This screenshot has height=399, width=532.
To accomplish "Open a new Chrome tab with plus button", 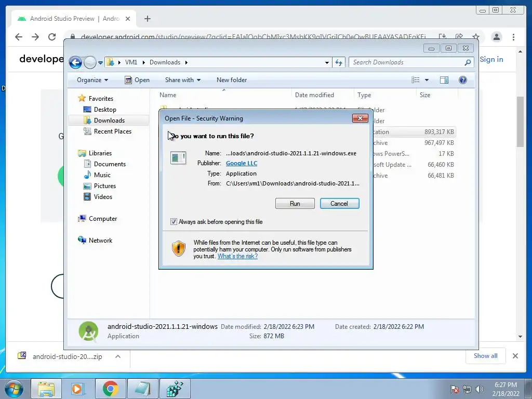I will tap(147, 19).
